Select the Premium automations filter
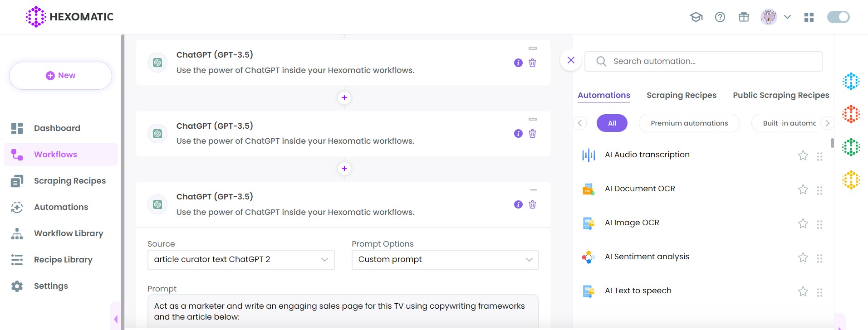The image size is (868, 330). (689, 123)
